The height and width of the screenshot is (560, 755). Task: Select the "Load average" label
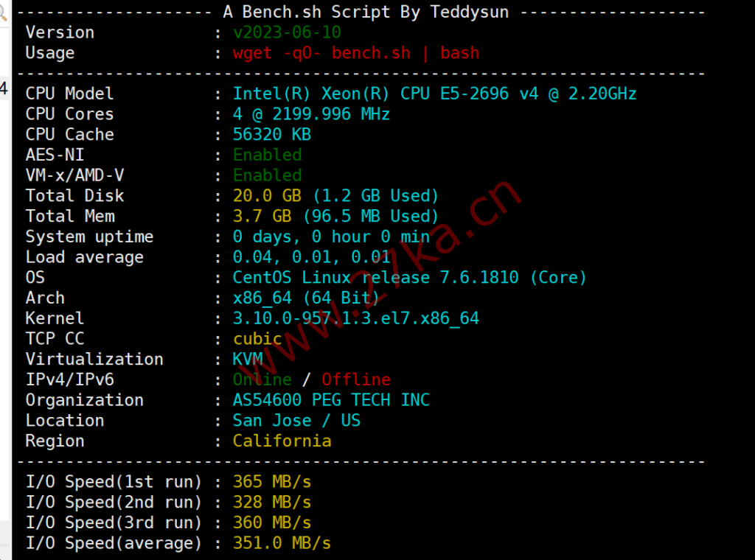click(85, 257)
